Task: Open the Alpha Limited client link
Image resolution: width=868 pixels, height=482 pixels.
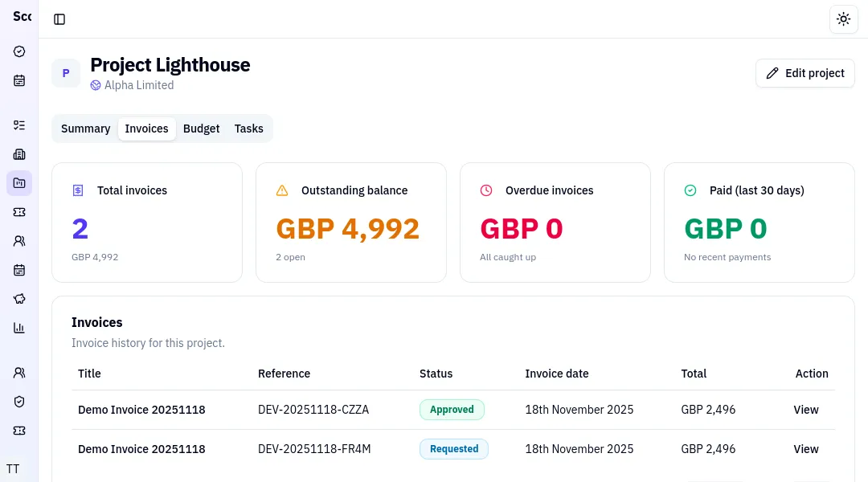Action: [x=138, y=85]
